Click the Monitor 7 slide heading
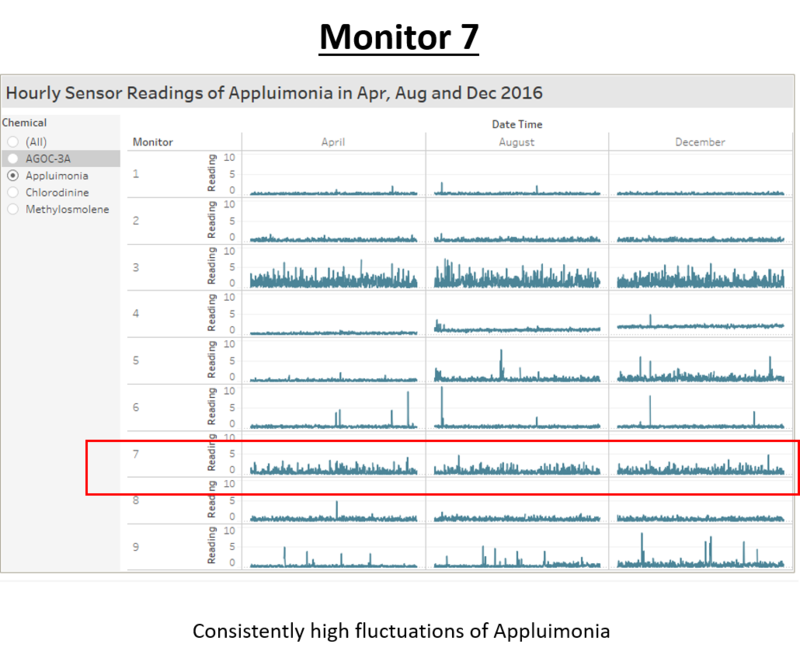This screenshot has width=800, height=658. click(398, 37)
